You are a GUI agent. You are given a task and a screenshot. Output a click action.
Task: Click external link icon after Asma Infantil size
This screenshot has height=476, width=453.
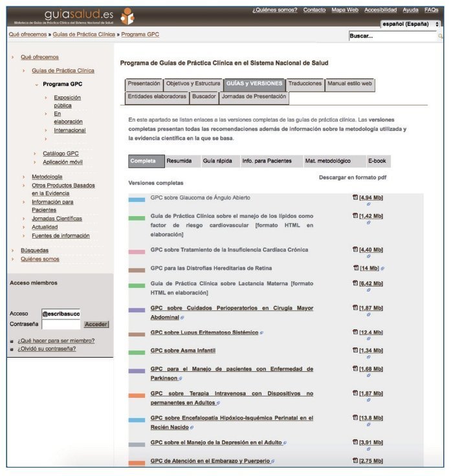pos(368,358)
